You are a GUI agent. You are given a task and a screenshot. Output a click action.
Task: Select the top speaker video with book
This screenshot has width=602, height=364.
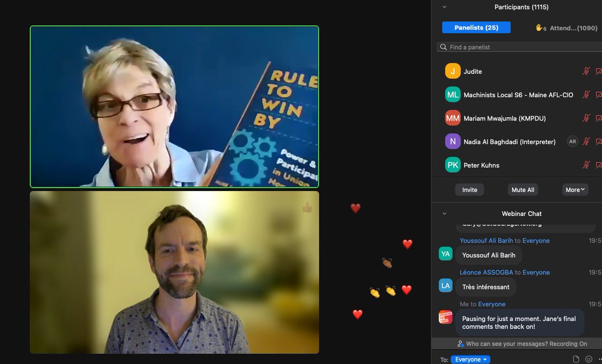click(175, 107)
